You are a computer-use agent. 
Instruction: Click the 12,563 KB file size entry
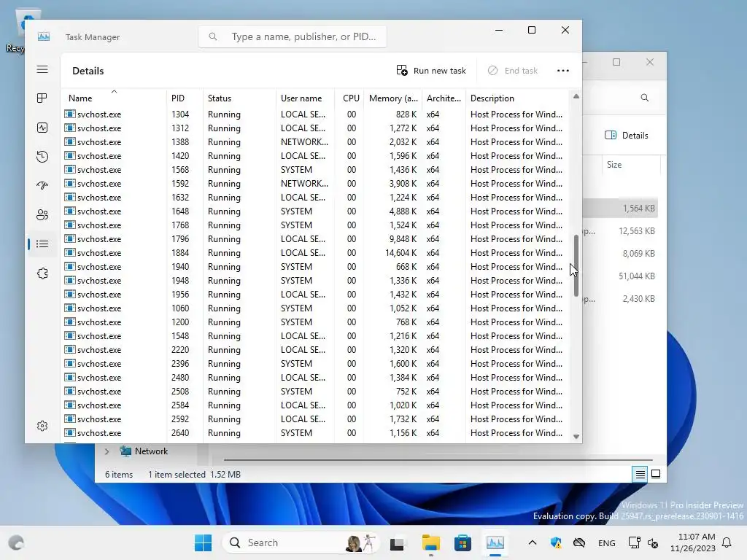coord(636,231)
